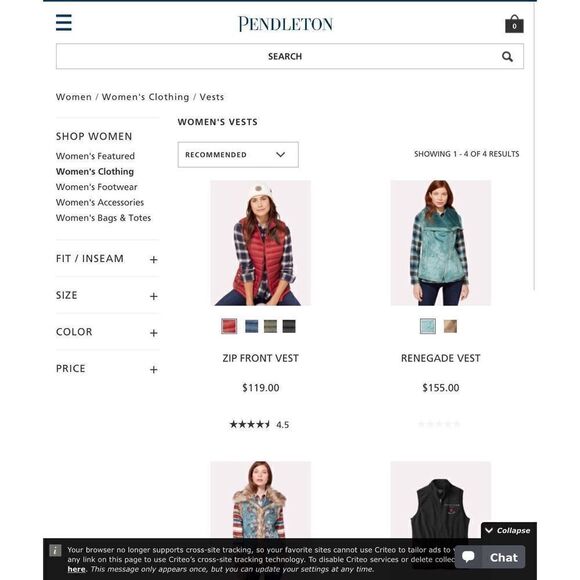Pick the tan Renegade Vest color swatch
This screenshot has width=580, height=580.
tap(450, 326)
